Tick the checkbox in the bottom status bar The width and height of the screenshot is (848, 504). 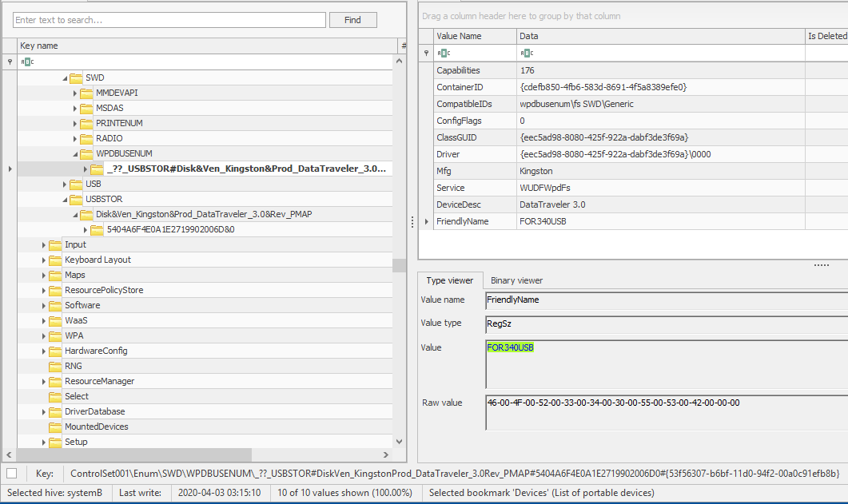pyautogui.click(x=11, y=474)
